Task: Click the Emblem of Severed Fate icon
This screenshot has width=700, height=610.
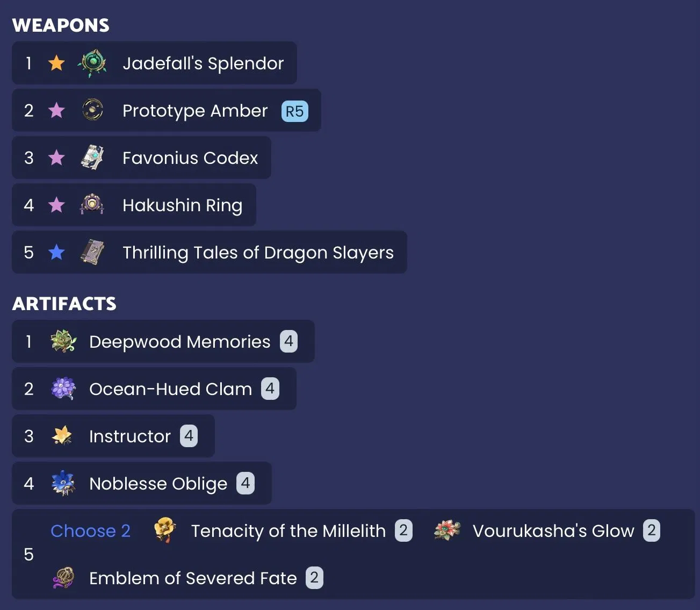Action: [x=63, y=578]
